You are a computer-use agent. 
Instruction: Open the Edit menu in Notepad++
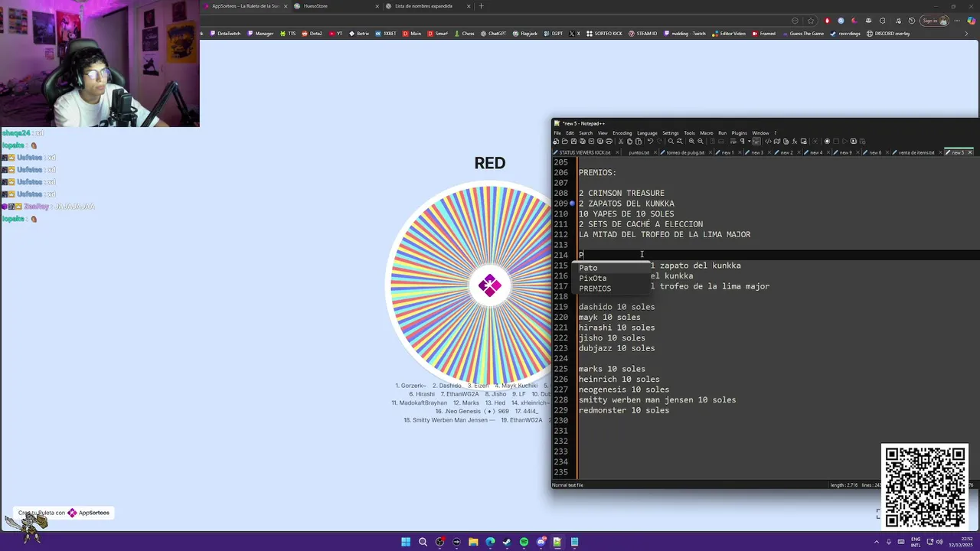pos(570,133)
